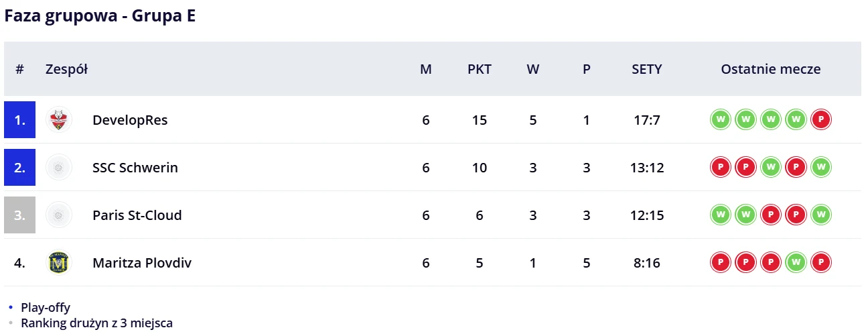868x336 pixels.
Task: Click Maritza Plovdiv's only win icon
Action: [x=796, y=263]
